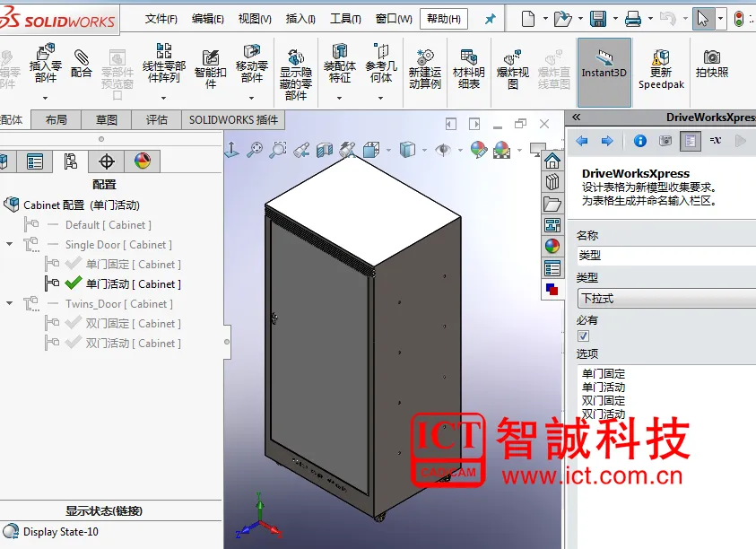Image resolution: width=756 pixels, height=549 pixels.
Task: Click the Select cursor tool icon
Action: 703,19
